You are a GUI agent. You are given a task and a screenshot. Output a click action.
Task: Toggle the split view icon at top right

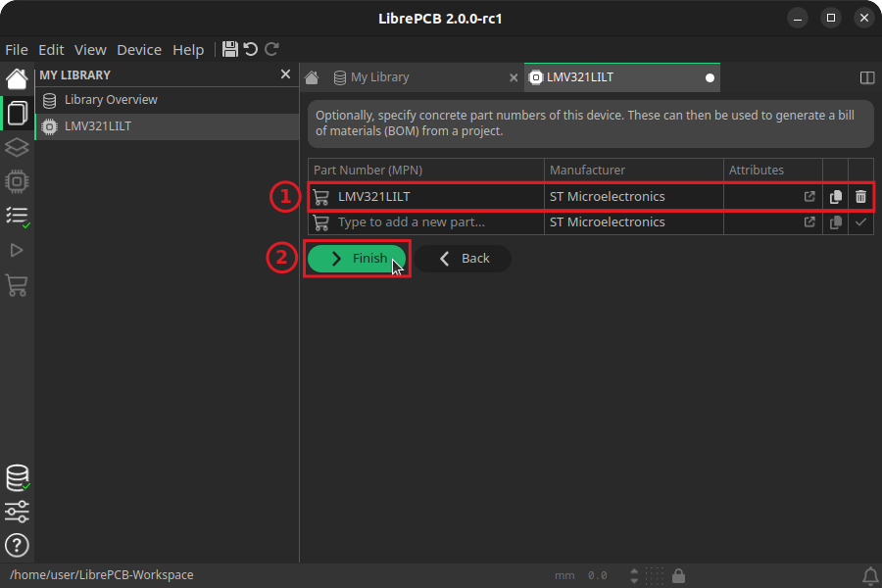coord(866,77)
